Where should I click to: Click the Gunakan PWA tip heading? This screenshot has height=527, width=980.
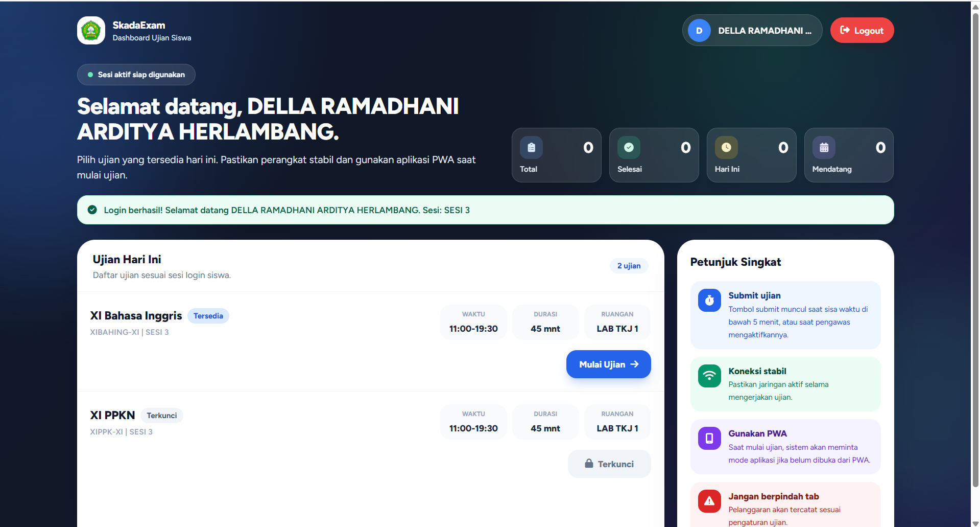(x=757, y=433)
